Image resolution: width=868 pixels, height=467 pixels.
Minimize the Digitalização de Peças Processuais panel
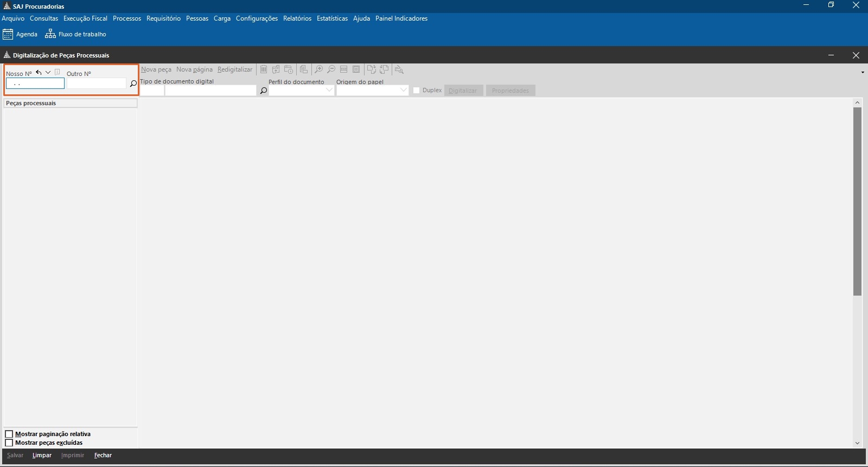click(831, 55)
